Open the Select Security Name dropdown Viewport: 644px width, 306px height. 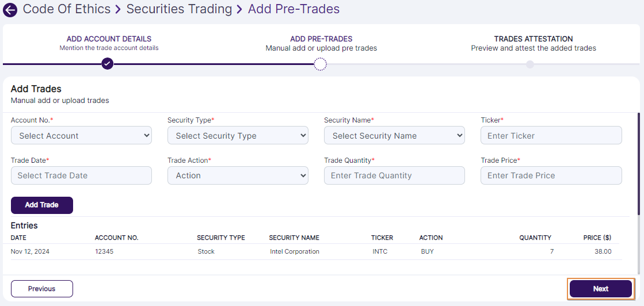394,136
